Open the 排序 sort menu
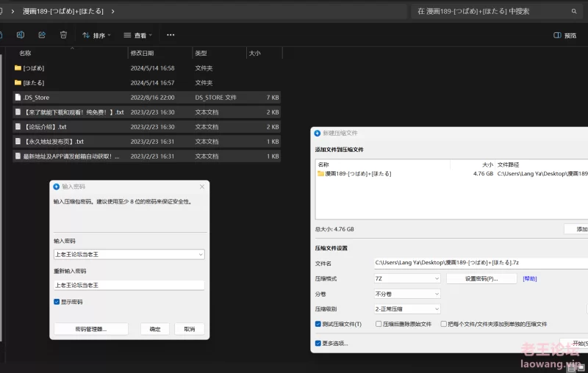This screenshot has width=588, height=373. 96,35
